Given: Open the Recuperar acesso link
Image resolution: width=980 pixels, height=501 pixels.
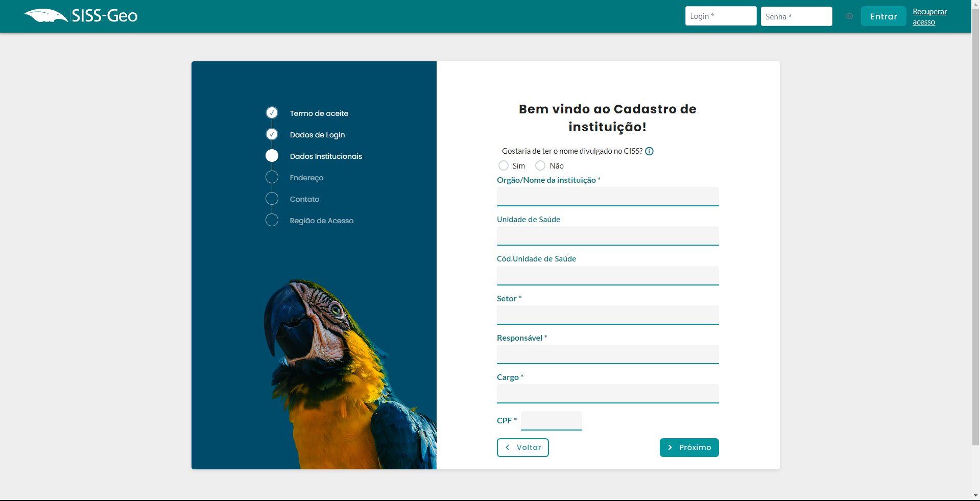Looking at the screenshot, I should click(x=929, y=16).
